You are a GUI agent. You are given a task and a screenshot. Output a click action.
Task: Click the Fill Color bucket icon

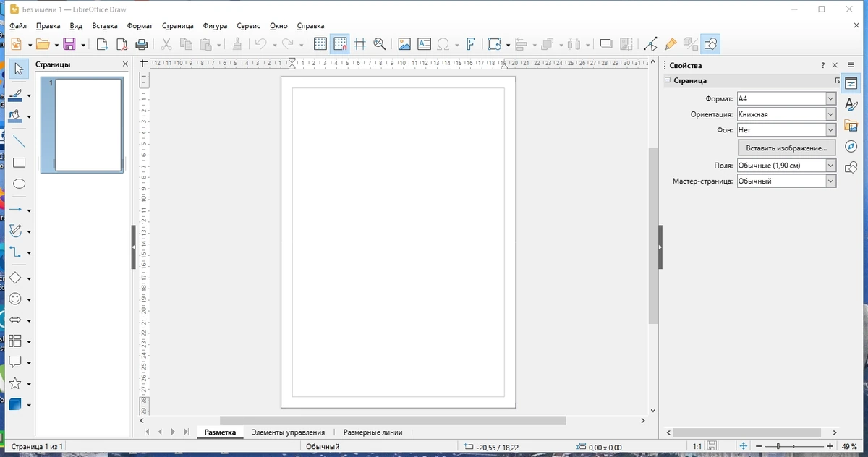[16, 116]
